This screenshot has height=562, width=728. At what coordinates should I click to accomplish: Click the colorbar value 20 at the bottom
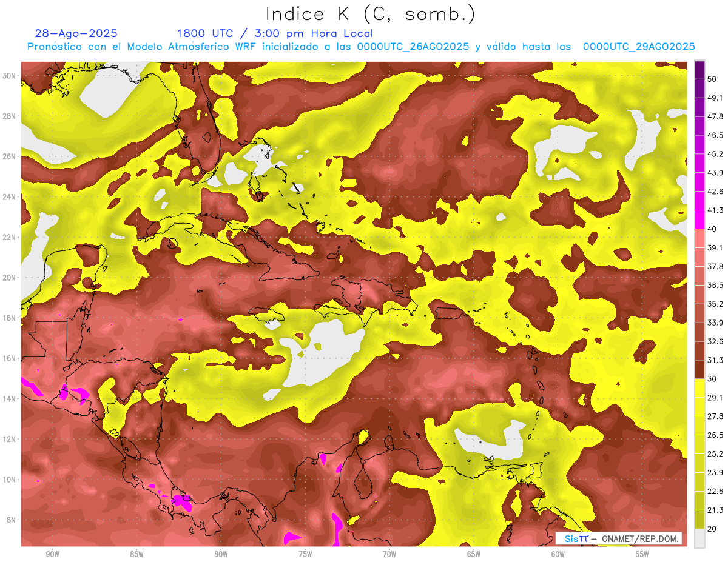713,529
